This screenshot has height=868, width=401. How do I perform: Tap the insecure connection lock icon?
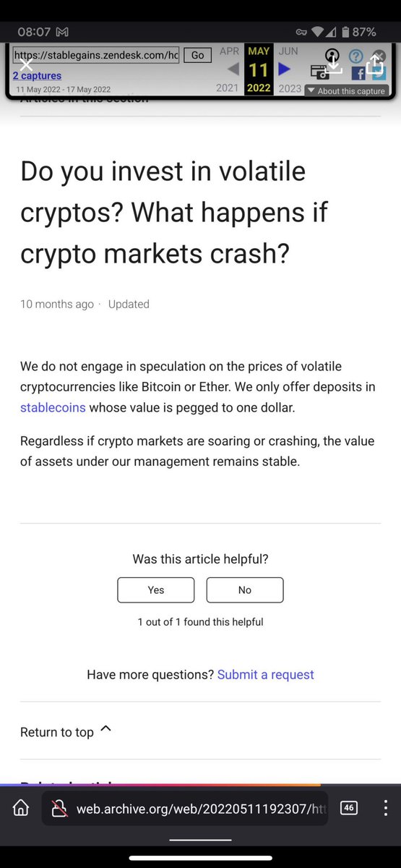pos(59,808)
